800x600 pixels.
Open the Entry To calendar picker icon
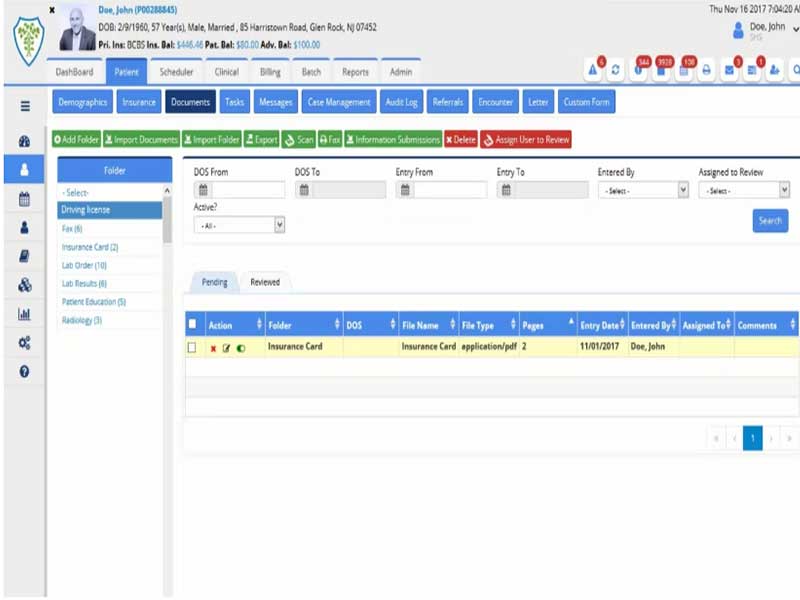[x=506, y=190]
